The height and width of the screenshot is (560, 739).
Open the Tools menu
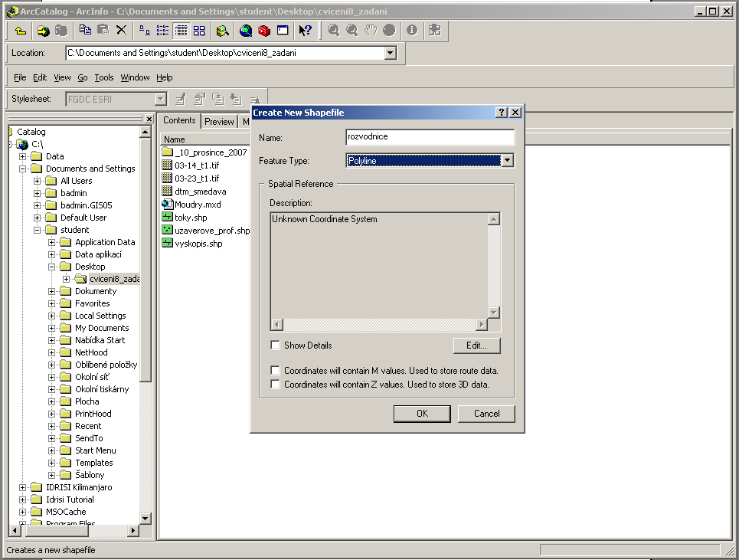tap(104, 77)
